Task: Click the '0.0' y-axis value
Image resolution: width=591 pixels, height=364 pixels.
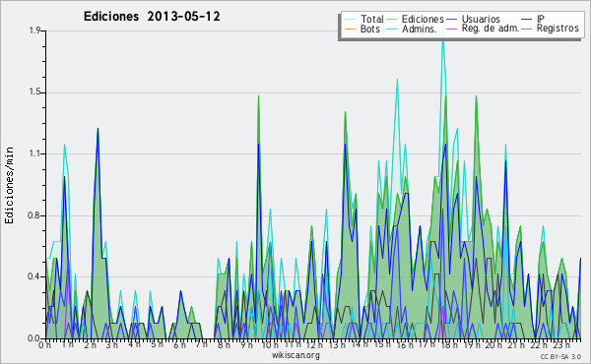Action: pos(34,338)
